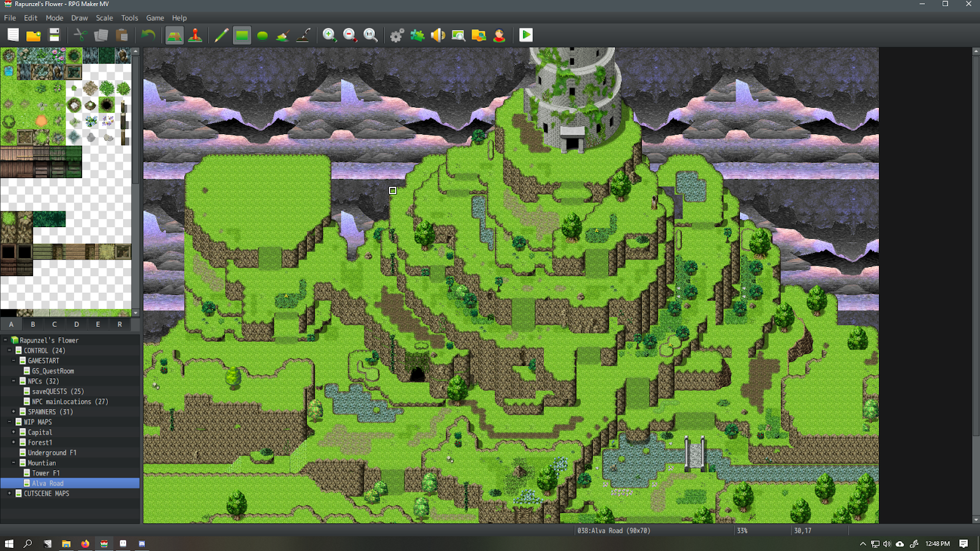The height and width of the screenshot is (551, 980).
Task: Open the Windows Start menu
Action: 9,544
